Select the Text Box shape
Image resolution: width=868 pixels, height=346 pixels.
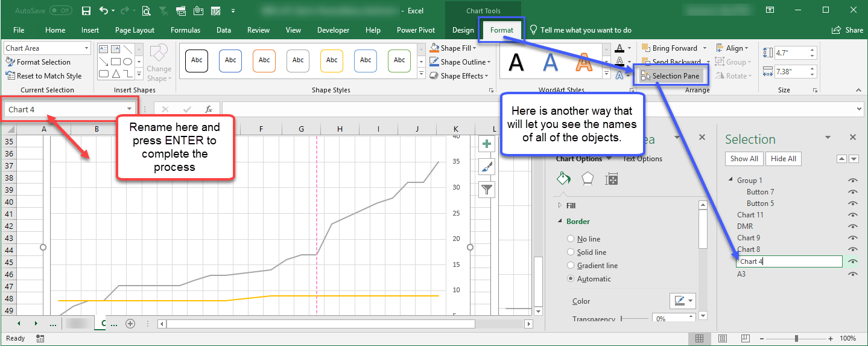pos(103,50)
